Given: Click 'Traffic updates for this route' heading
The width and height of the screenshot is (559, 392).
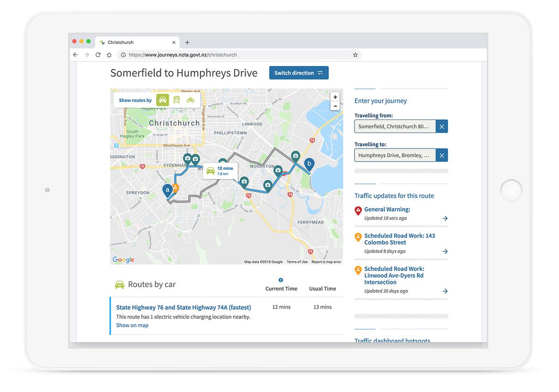Looking at the screenshot, I should 394,196.
